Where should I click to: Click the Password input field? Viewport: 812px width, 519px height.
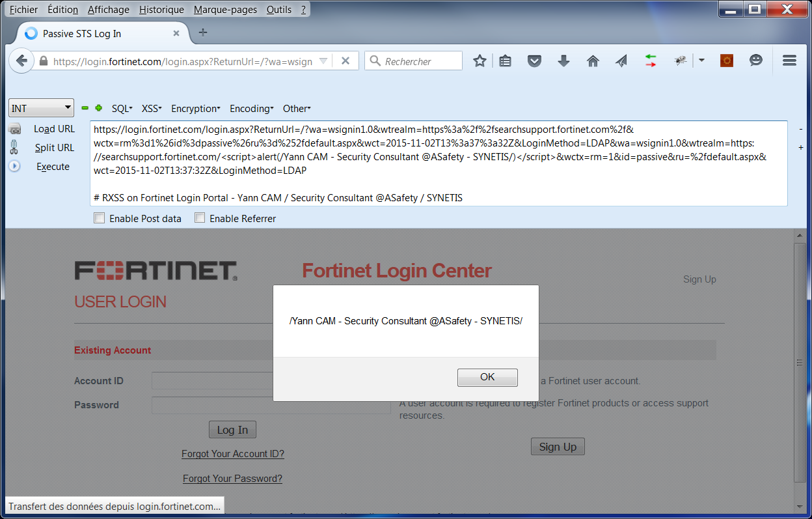pos(271,405)
